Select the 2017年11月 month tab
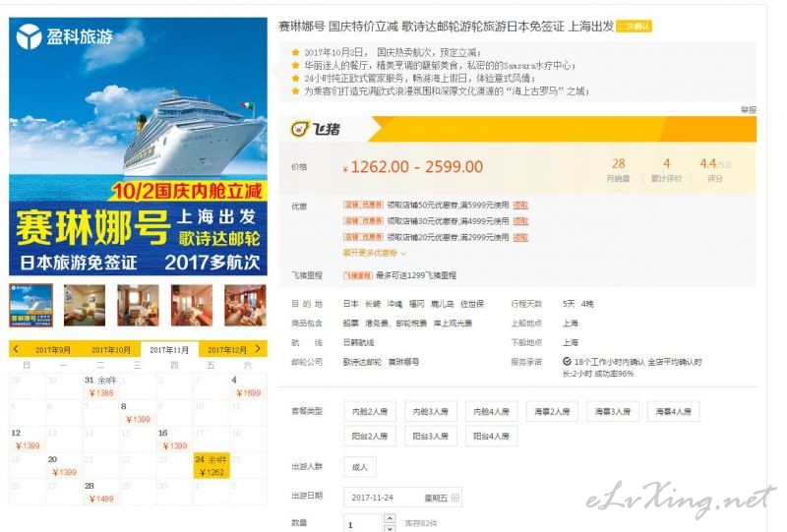 pyautogui.click(x=169, y=350)
